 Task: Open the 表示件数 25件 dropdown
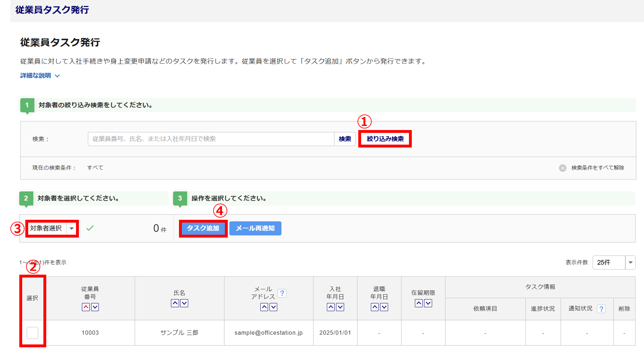point(614,262)
